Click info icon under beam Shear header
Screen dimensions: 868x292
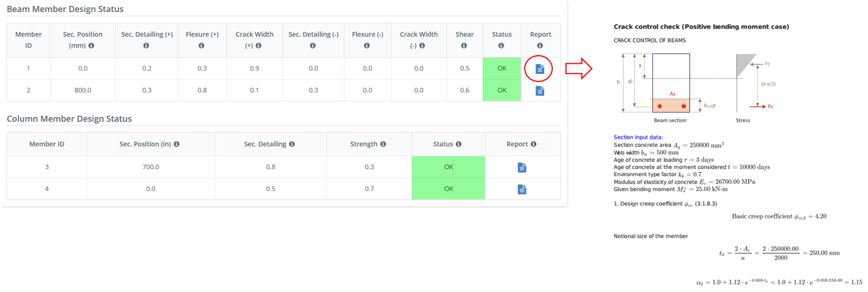464,45
